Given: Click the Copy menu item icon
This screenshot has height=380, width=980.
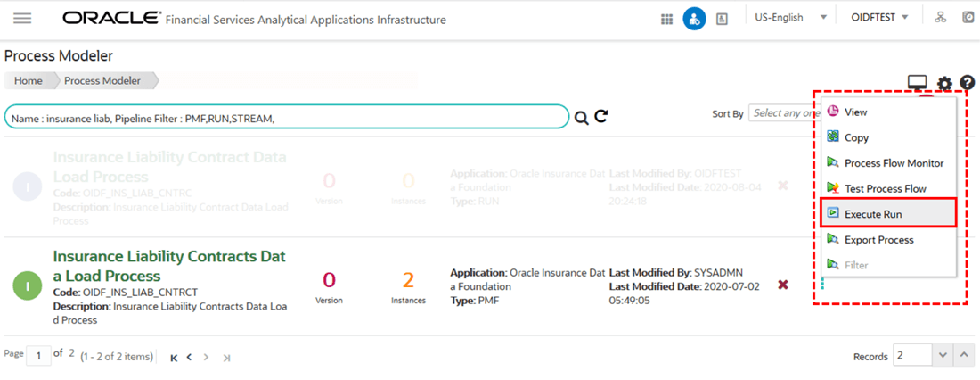Looking at the screenshot, I should click(x=832, y=136).
